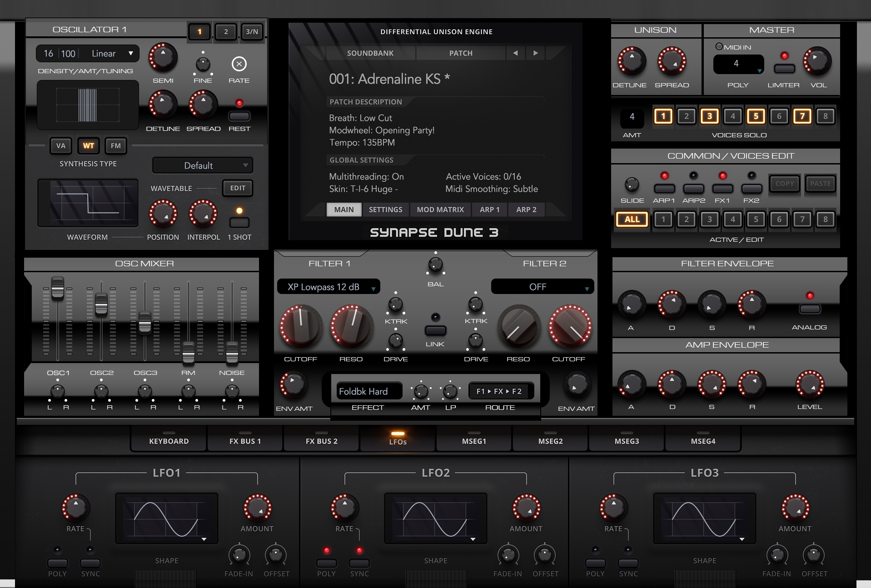Open the Foldbk Hard effect selector
Screen dimensions: 871x588
pyautogui.click(x=369, y=391)
